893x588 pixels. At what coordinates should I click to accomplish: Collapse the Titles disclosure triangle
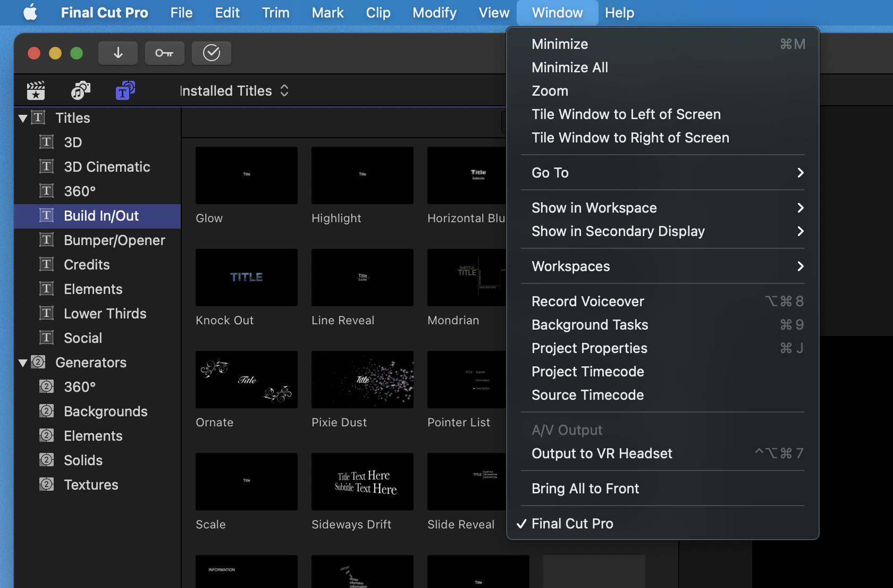23,118
